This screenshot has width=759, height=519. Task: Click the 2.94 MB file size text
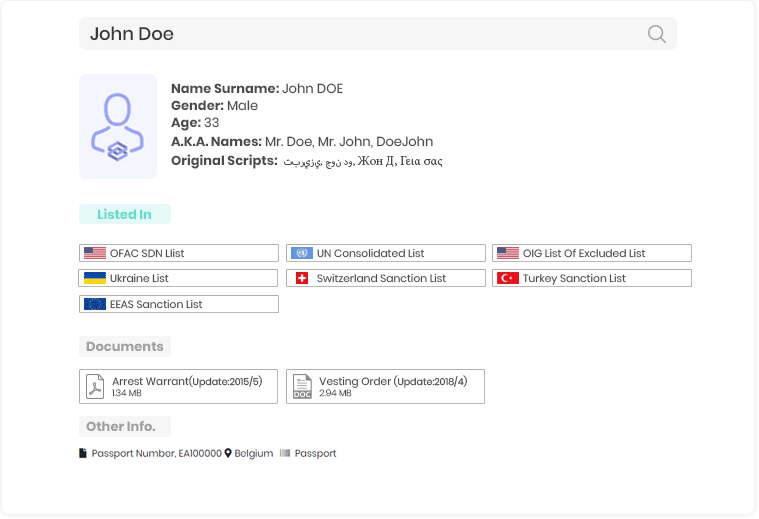(335, 393)
